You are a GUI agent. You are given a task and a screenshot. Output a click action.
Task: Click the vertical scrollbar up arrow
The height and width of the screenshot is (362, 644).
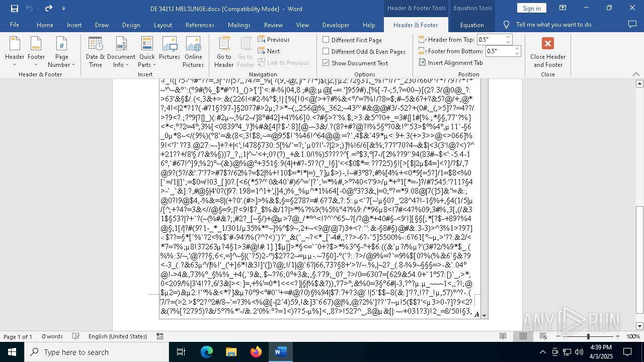pos(639,83)
